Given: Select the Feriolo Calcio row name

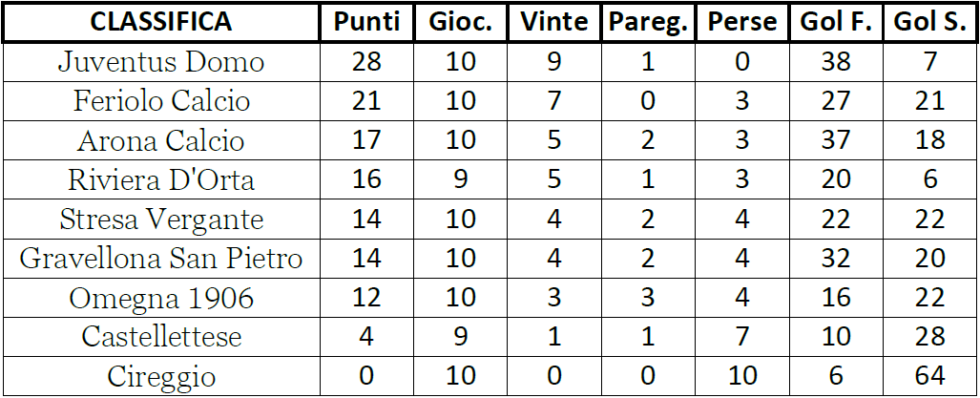Looking at the screenshot, I should pos(161,102).
